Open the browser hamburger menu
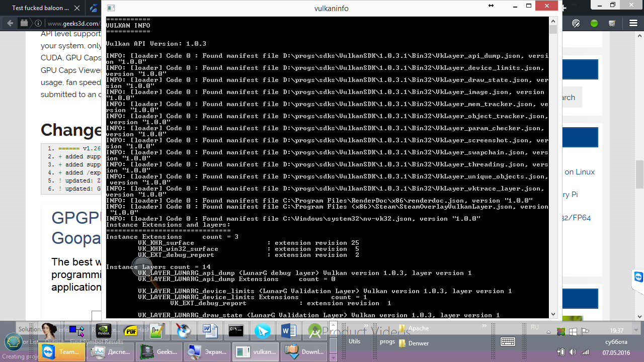644x362 pixels. tap(633, 23)
